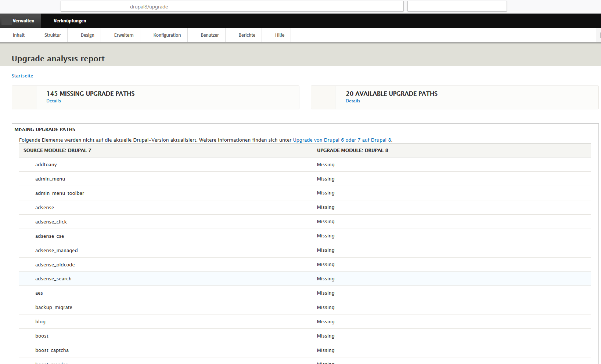This screenshot has height=364, width=601.
Task: Click the 'Upgrade analysis report' page title
Action: tap(58, 59)
